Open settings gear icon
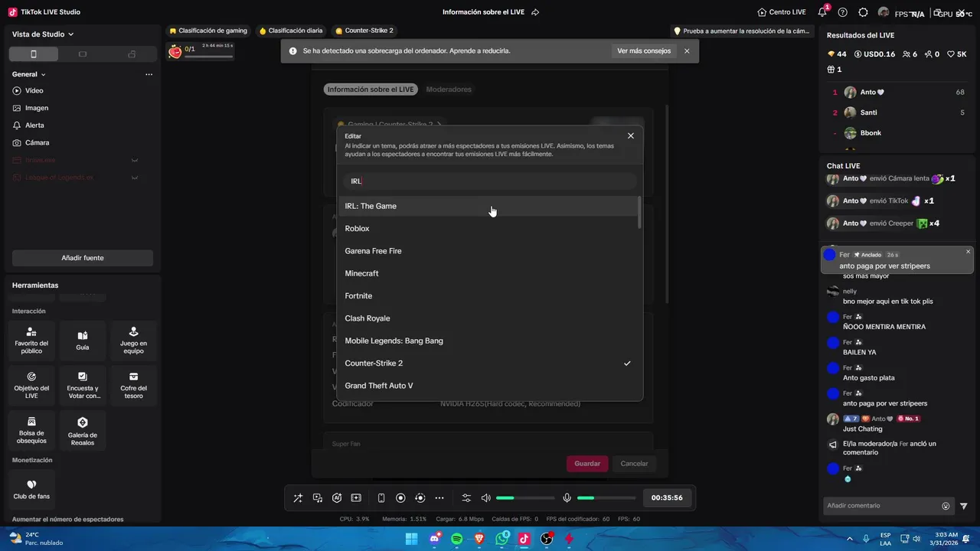 pyautogui.click(x=864, y=12)
